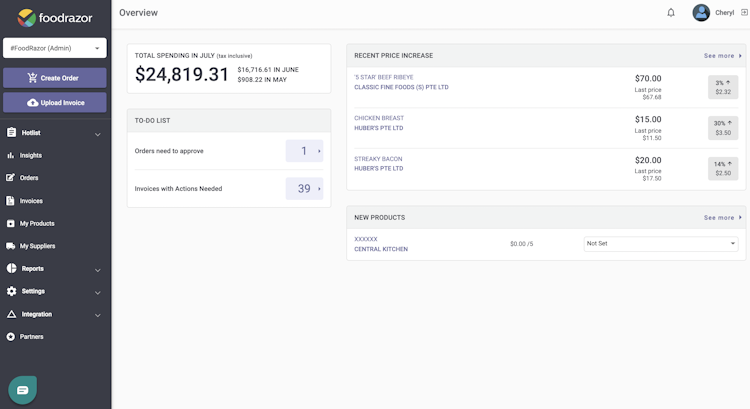Open My Products in the sidebar
The height and width of the screenshot is (409, 750).
[37, 224]
